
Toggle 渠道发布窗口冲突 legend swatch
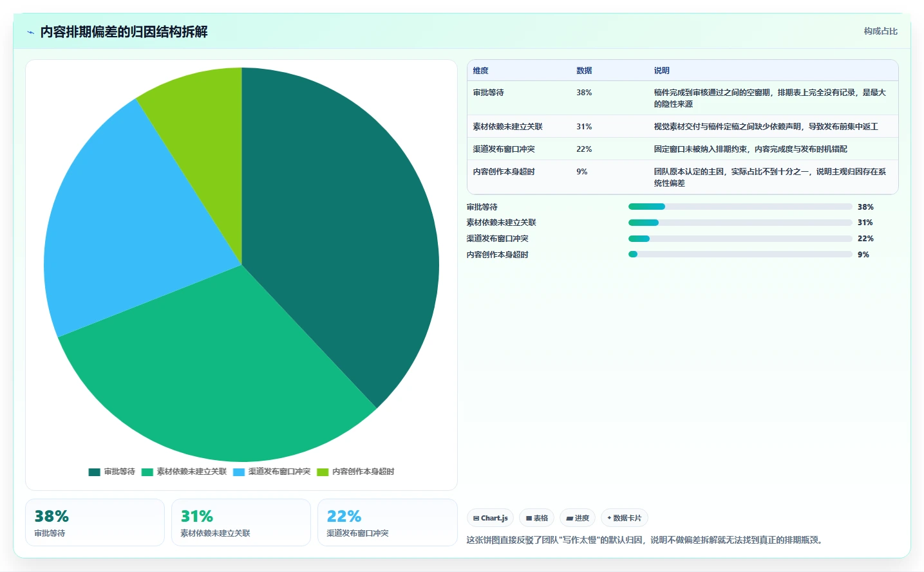click(x=239, y=472)
